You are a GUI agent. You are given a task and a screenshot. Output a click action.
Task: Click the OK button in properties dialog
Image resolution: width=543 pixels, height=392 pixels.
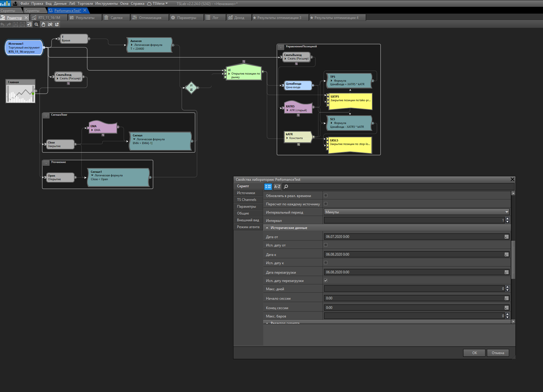[x=474, y=353]
